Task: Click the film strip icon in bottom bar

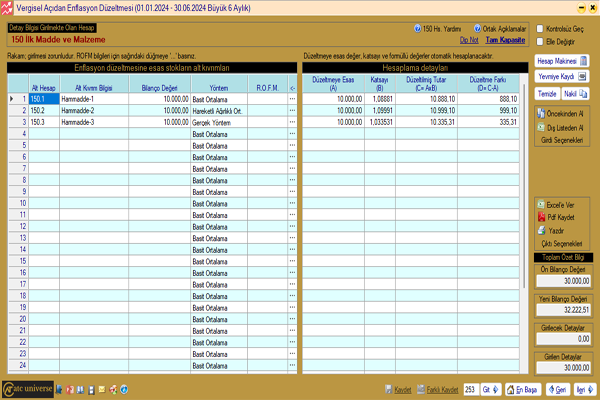Action: (91, 390)
